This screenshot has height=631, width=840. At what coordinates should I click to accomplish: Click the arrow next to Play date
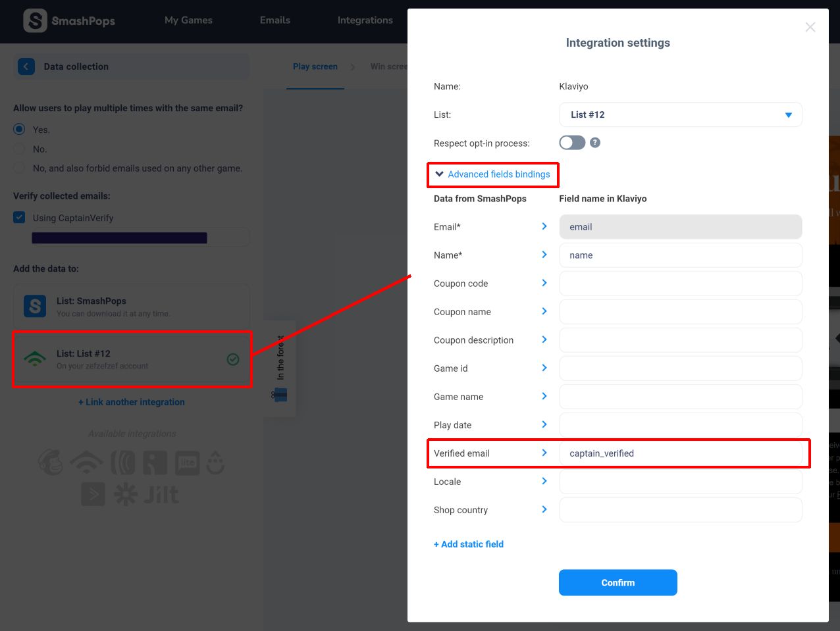(544, 424)
